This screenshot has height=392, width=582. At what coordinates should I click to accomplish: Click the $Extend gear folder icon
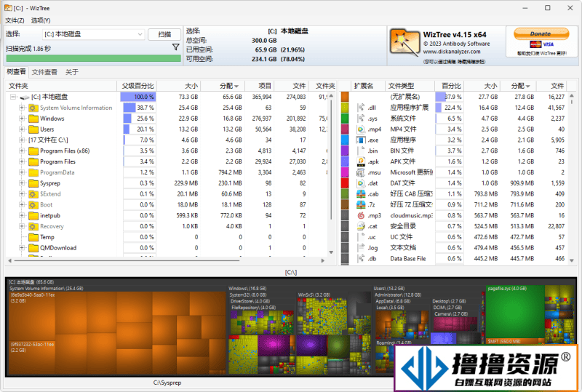pyautogui.click(x=33, y=193)
